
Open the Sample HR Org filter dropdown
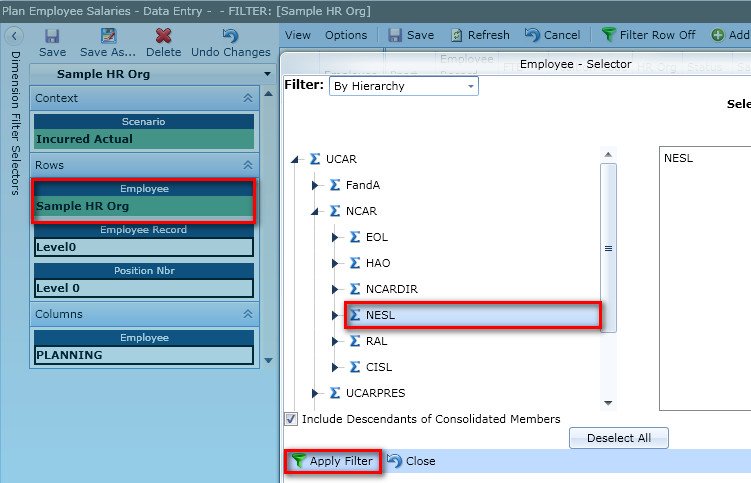[267, 74]
